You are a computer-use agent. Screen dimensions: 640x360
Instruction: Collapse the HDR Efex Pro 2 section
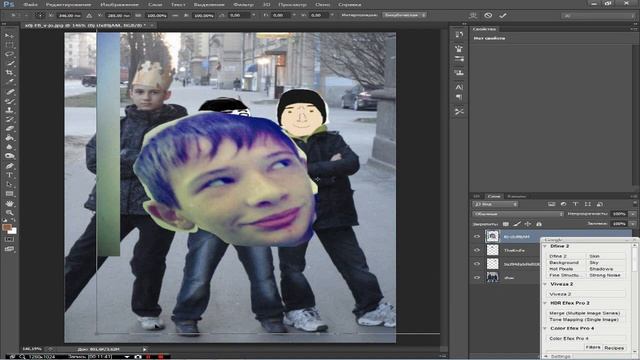(545, 303)
